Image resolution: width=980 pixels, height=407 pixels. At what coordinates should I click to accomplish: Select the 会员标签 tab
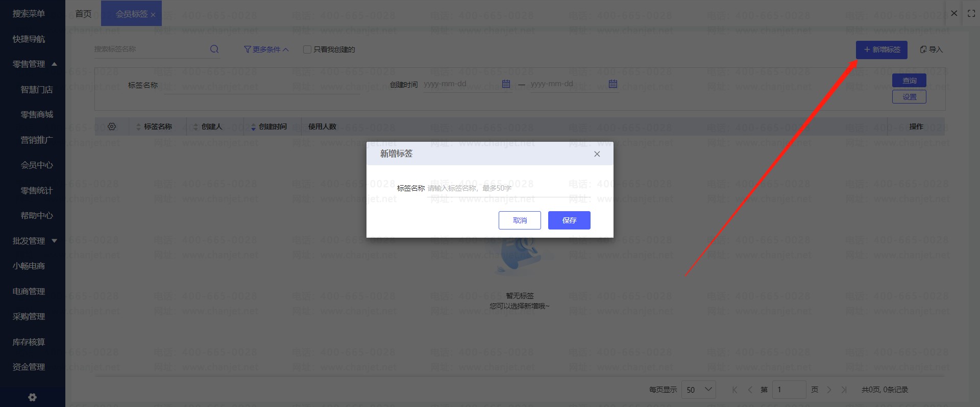[131, 14]
